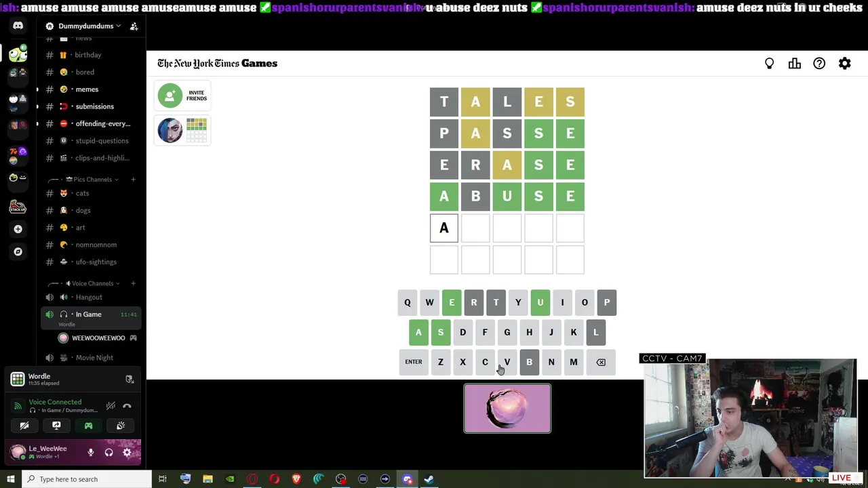Click the Invite Friends button
This screenshot has width=868, height=488.
point(182,96)
